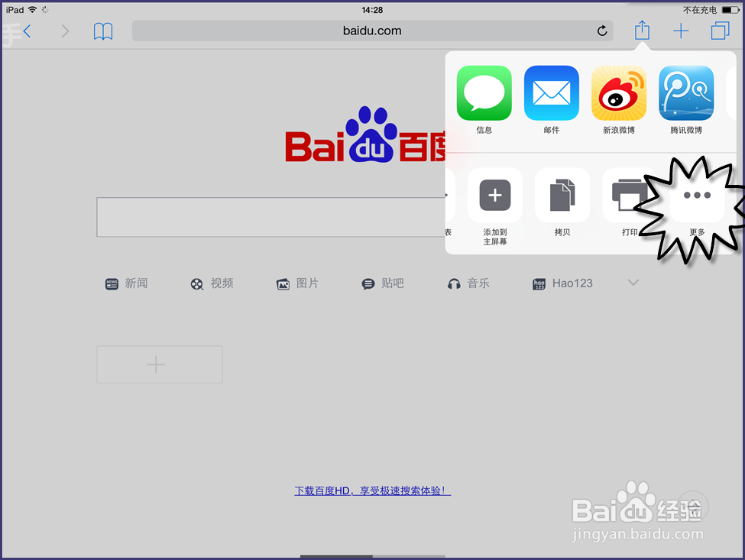The height and width of the screenshot is (560, 745).
Task: Click the 下载百度HD download link
Action: [373, 490]
